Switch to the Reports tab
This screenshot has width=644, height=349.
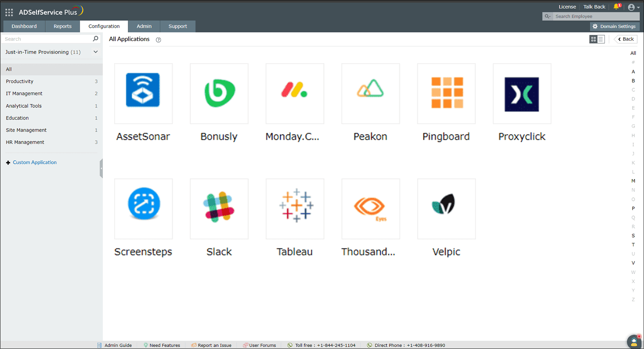[62, 26]
